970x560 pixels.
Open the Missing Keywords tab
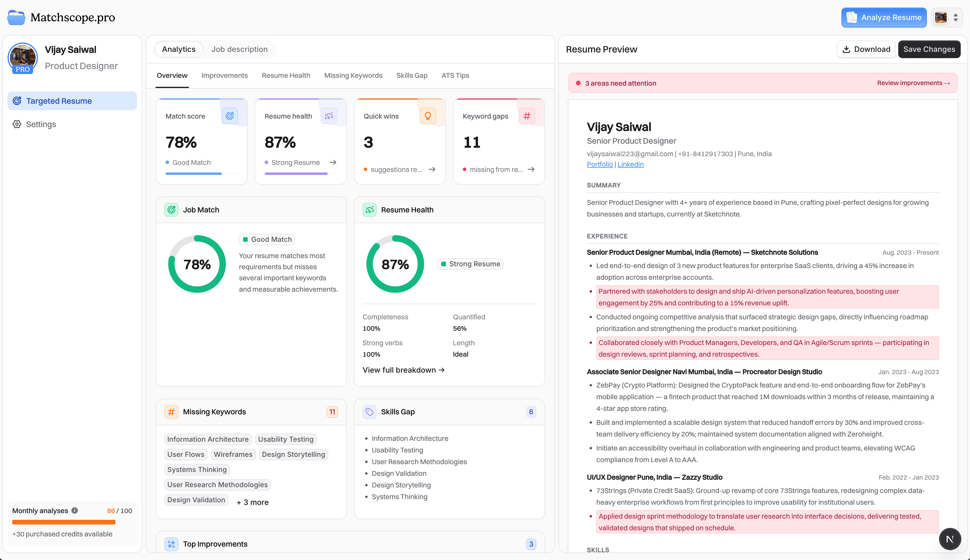point(353,75)
